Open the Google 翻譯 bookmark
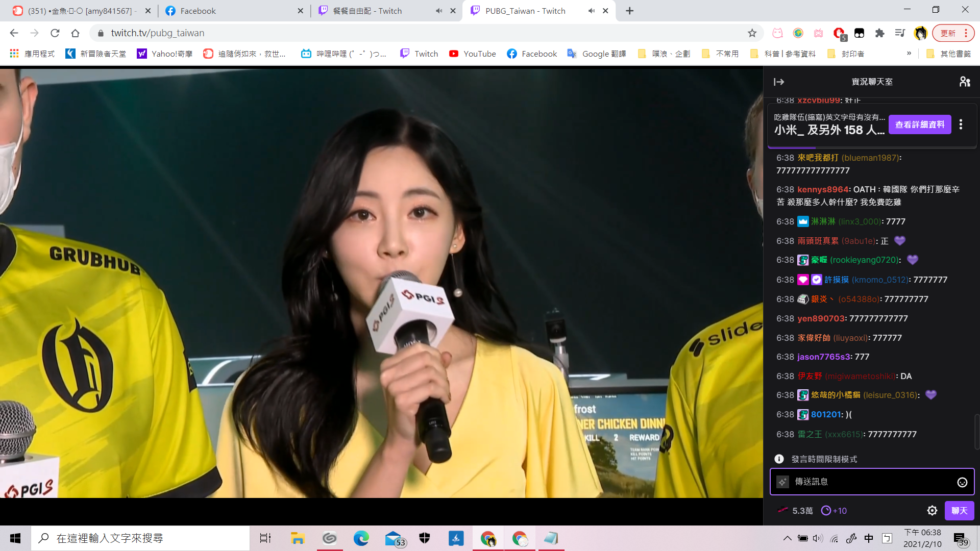The width and height of the screenshot is (980, 551). click(x=597, y=54)
